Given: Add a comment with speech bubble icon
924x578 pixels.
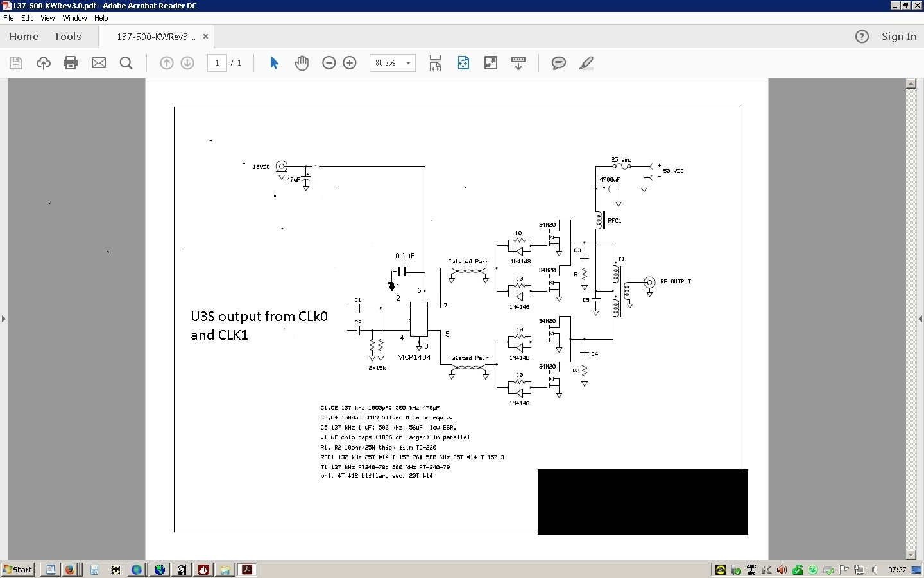Looking at the screenshot, I should [559, 63].
